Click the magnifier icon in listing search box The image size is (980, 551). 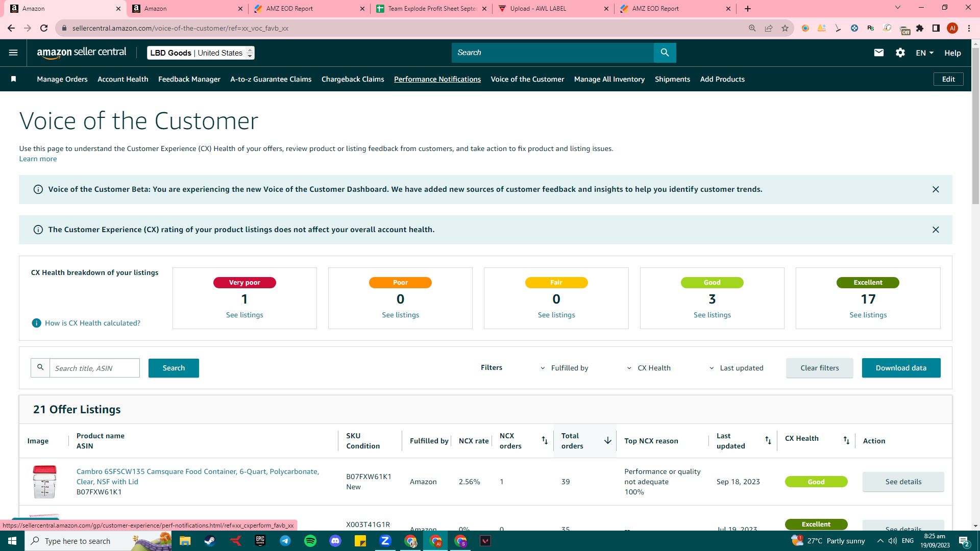click(x=40, y=368)
